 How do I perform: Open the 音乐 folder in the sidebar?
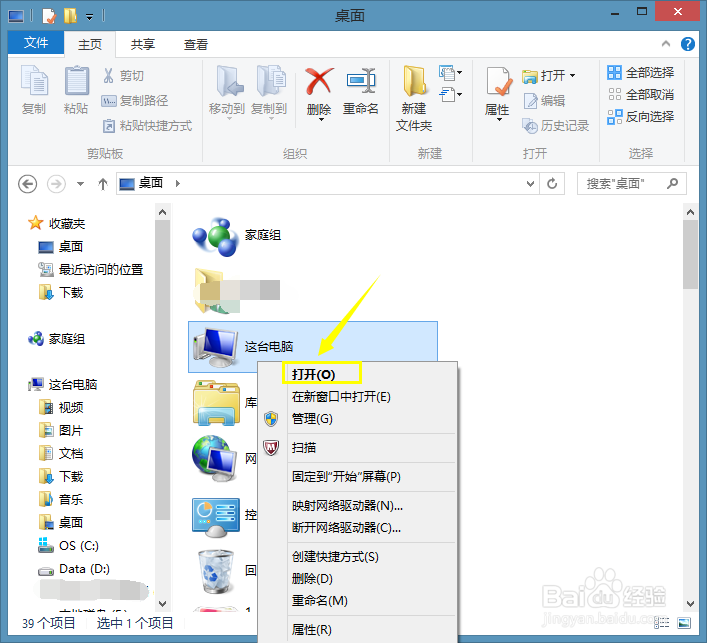tap(61, 500)
